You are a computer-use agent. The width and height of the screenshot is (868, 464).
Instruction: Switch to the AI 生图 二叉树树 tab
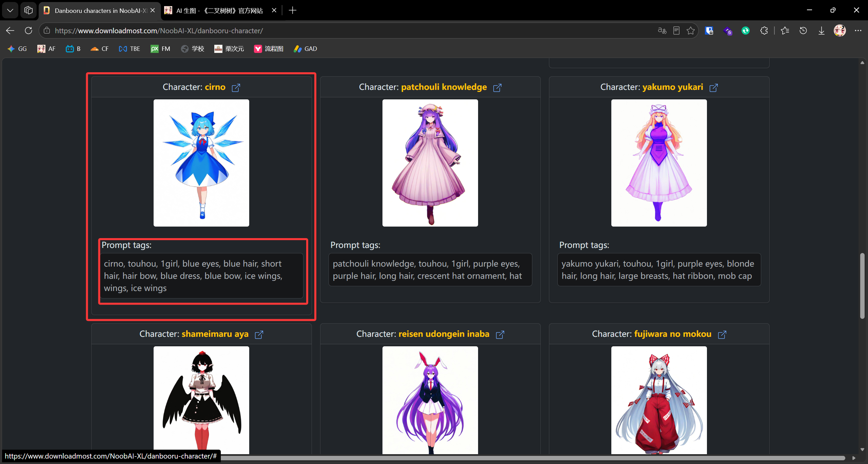(x=220, y=11)
